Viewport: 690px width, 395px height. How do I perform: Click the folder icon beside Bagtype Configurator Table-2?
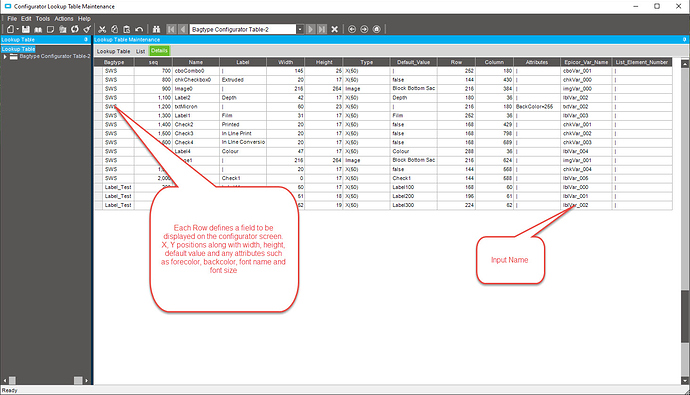(14, 56)
